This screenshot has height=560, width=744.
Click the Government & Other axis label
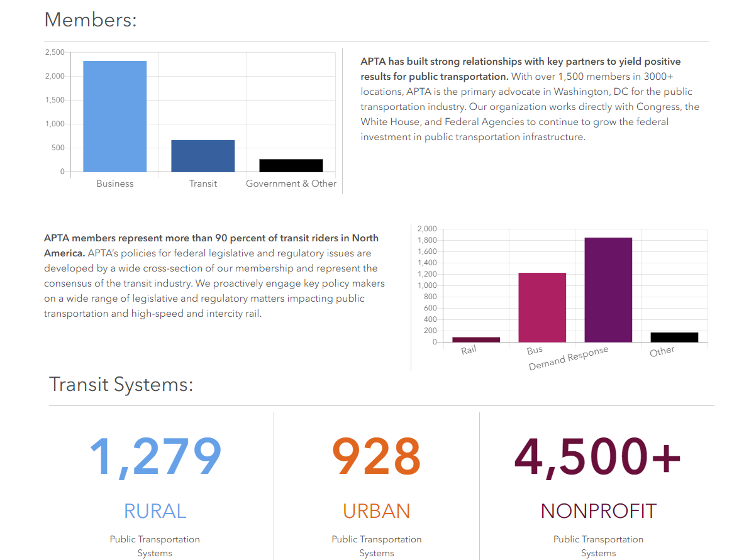pos(291,184)
